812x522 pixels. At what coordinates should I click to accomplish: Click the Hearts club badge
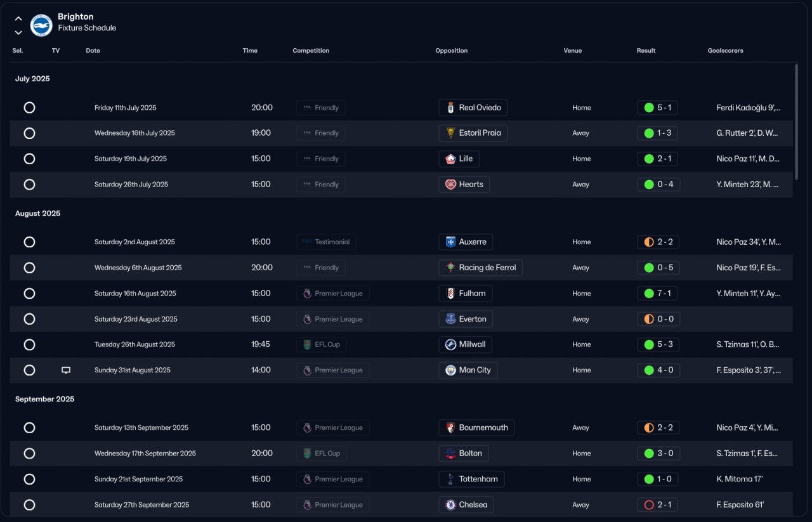(x=450, y=185)
